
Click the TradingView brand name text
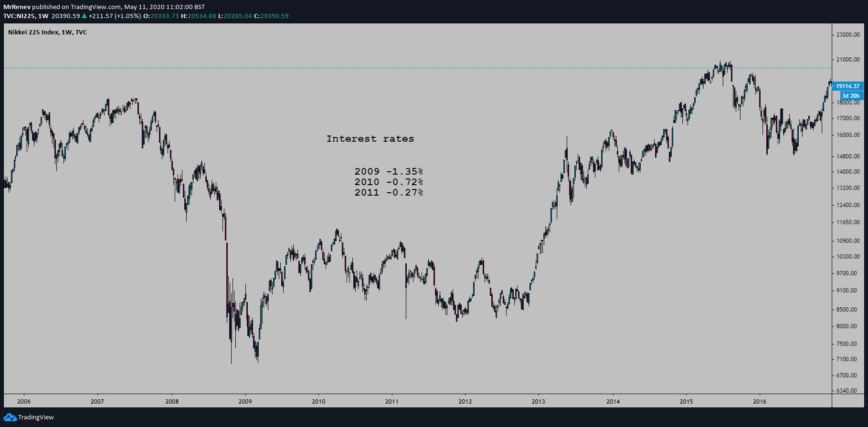(36, 417)
